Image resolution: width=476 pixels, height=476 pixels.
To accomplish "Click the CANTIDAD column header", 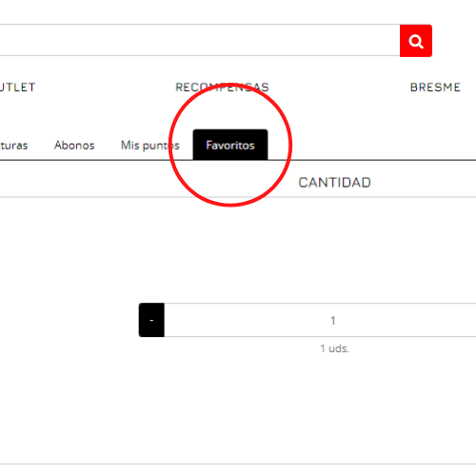I will pyautogui.click(x=334, y=183).
